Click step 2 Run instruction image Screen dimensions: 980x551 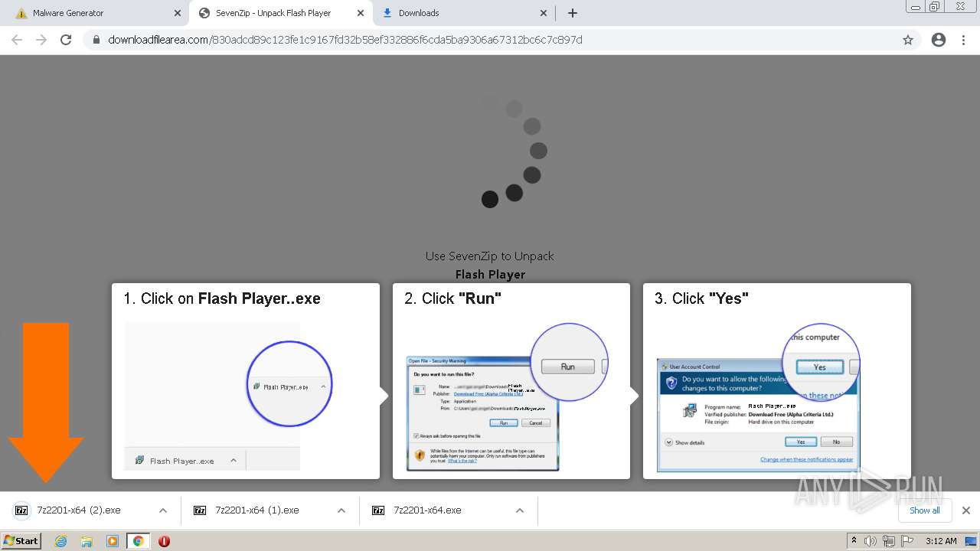(507, 397)
